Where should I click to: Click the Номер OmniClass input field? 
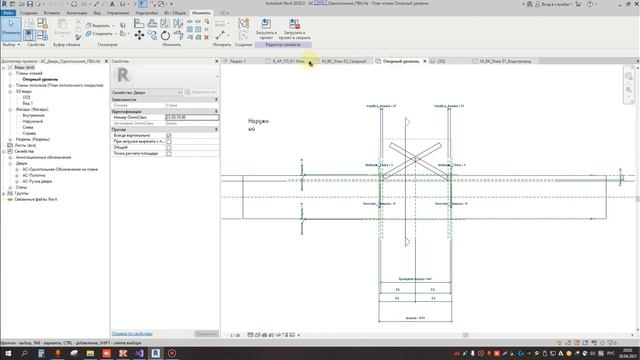(192, 118)
